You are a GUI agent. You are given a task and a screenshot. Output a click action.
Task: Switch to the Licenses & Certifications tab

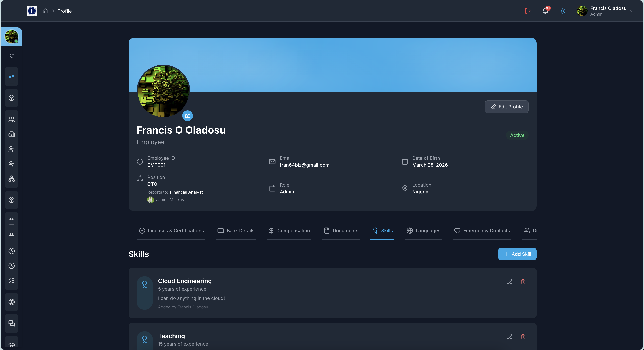click(171, 231)
